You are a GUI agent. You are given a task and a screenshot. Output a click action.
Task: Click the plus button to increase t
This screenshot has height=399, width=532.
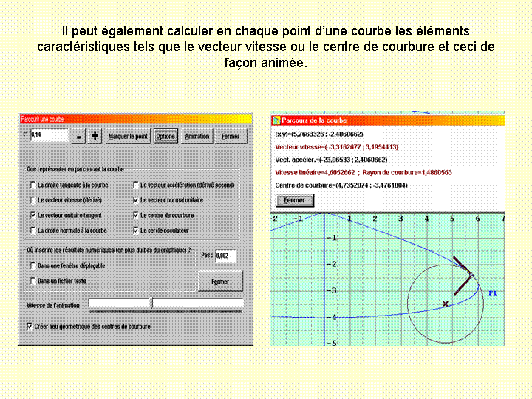95,136
